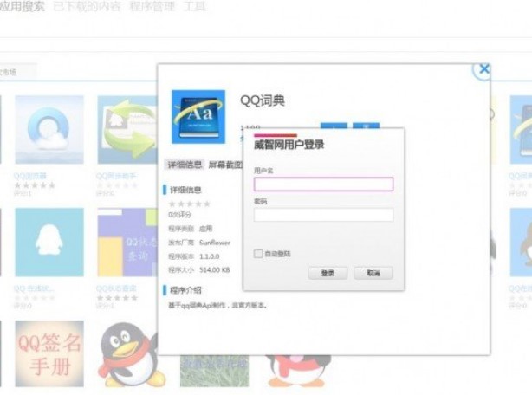This screenshot has width=532, height=395.
Task: Click the publisher name Sunflower
Action: click(x=214, y=243)
